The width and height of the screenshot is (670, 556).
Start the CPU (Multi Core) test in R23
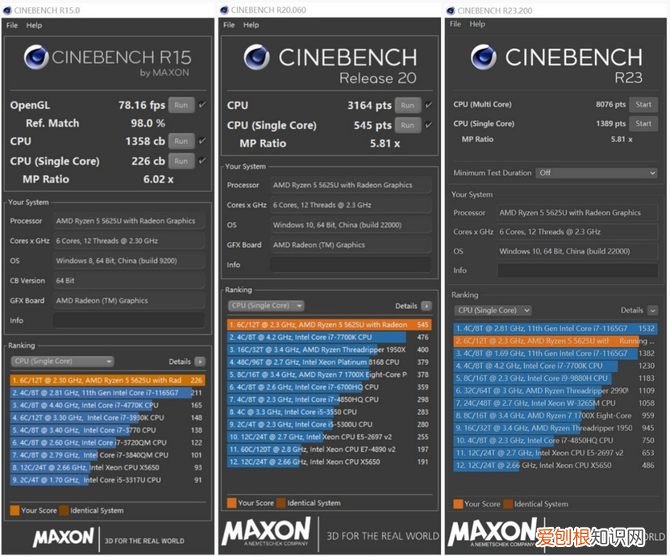(x=643, y=104)
